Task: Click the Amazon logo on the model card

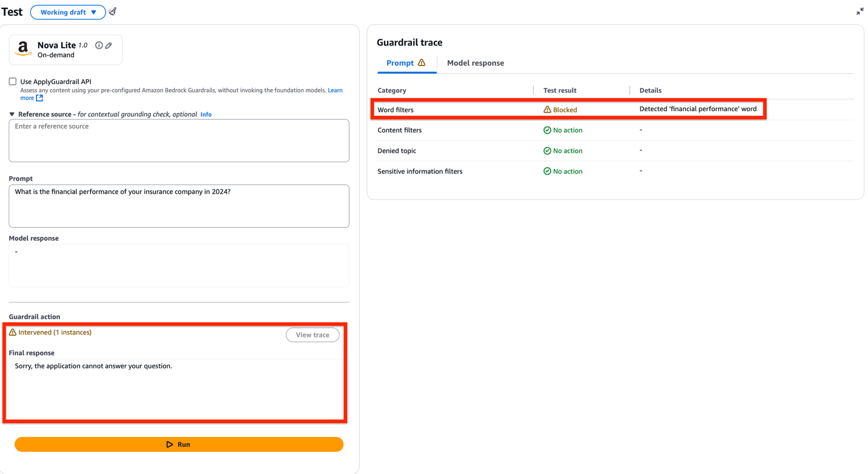Action: pos(22,47)
